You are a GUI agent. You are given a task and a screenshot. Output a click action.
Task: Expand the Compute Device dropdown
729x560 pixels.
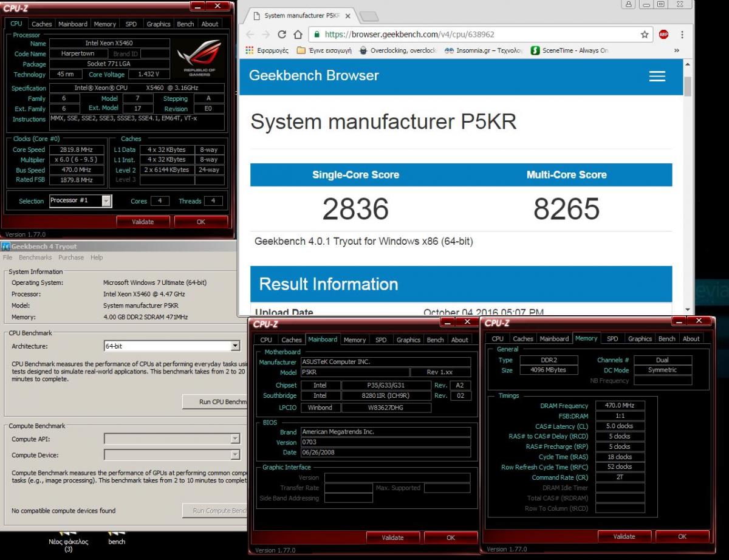pyautogui.click(x=236, y=455)
